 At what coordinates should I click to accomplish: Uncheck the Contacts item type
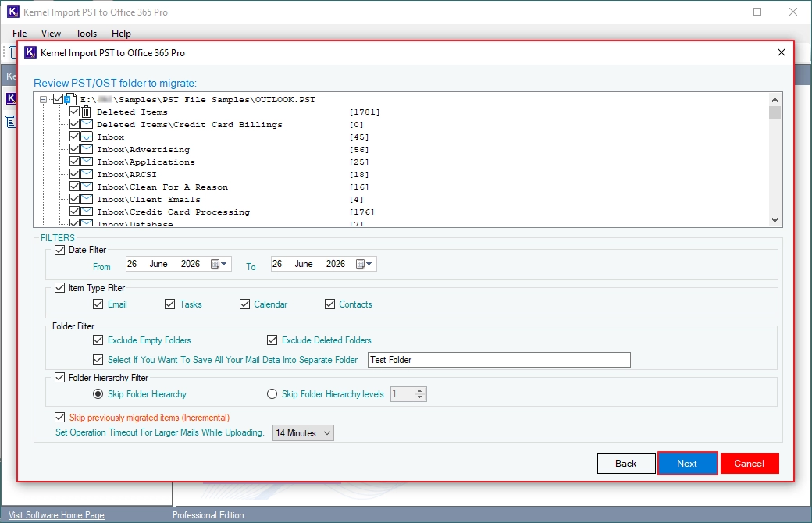tap(329, 304)
